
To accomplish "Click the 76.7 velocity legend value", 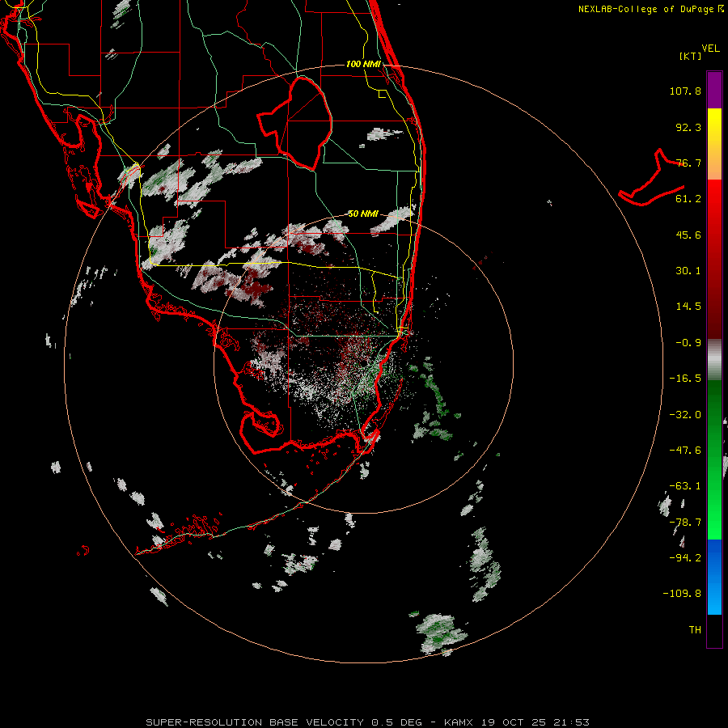I will (688, 163).
